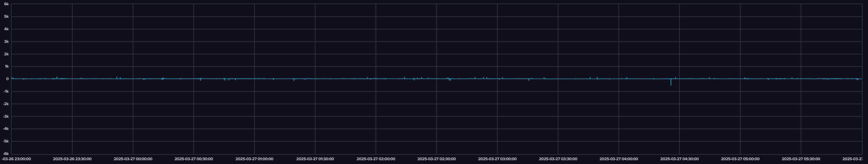Click the 2025-03-27 01:30:00 x-axis label
Screen dimensions: 868x164
point(315,159)
